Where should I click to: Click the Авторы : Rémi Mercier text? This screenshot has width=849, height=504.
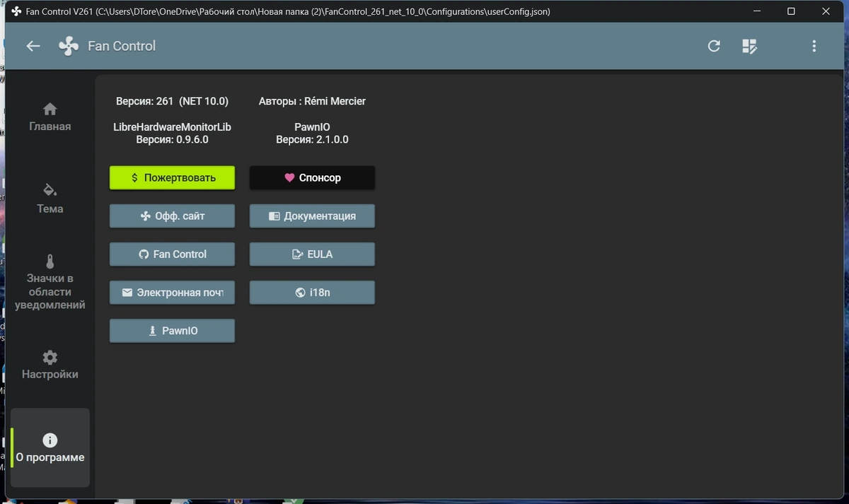[x=312, y=101]
